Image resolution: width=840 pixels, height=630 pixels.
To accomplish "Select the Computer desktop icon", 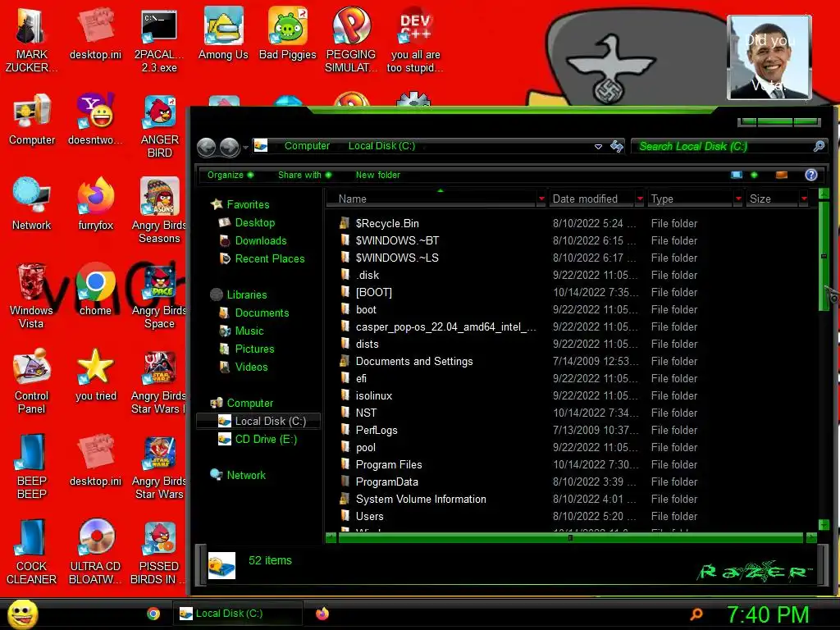I will [32, 119].
